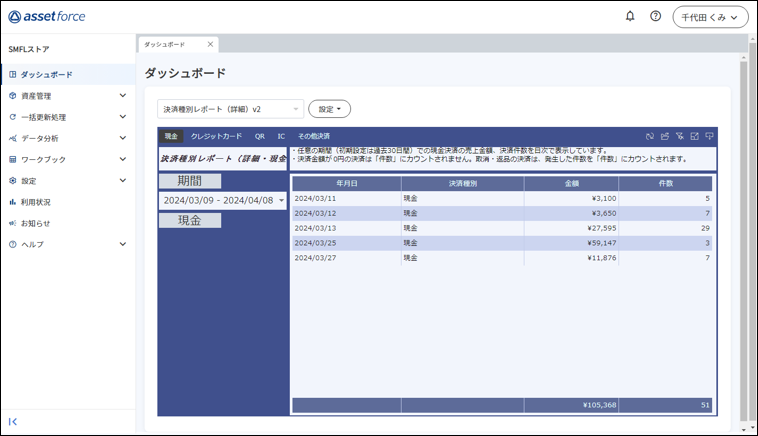Click the ¥3,100 amount cell

coord(571,199)
